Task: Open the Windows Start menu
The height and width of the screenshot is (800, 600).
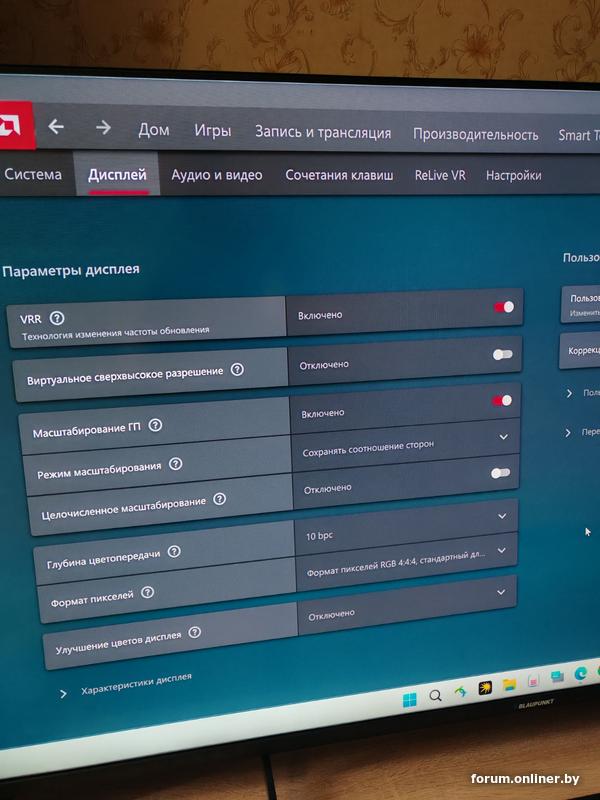Action: (x=409, y=699)
